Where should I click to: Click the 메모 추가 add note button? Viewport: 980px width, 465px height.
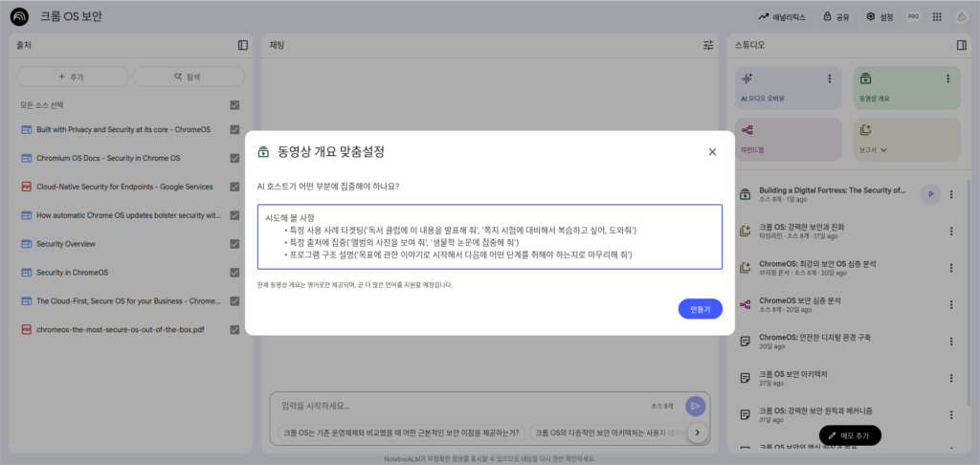pyautogui.click(x=850, y=435)
